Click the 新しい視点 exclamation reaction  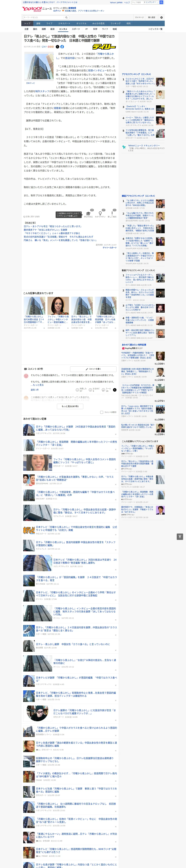(112, 214)
